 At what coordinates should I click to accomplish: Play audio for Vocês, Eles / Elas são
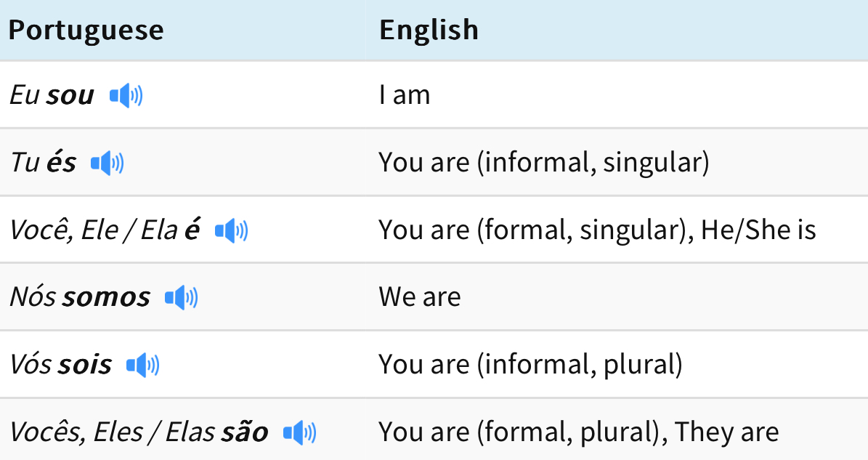299,433
